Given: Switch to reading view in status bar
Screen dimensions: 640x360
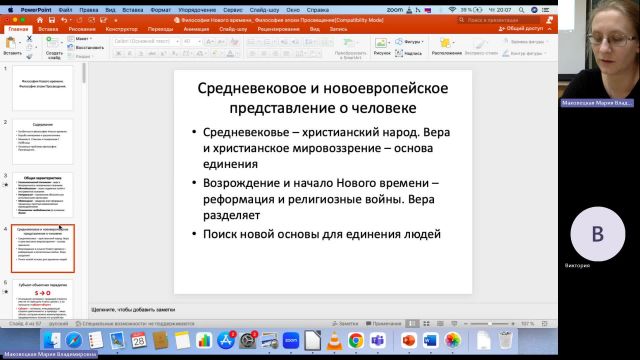Looking at the screenshot, I should [x=440, y=324].
